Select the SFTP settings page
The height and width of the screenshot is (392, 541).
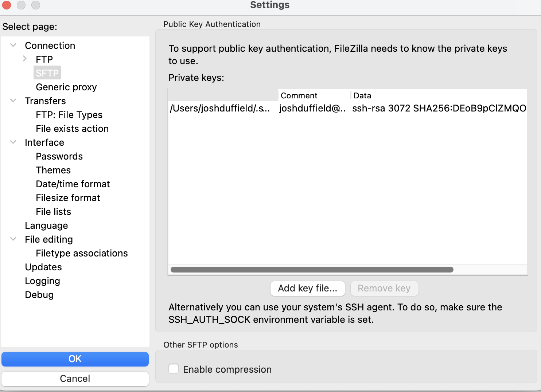pos(47,73)
